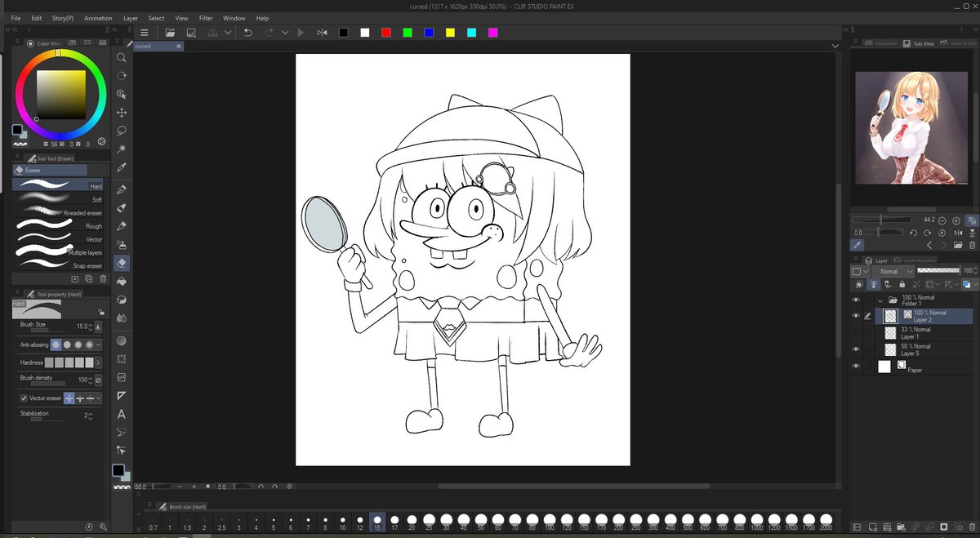The width and height of the screenshot is (980, 538).
Task: Open the Window menu
Action: pyautogui.click(x=234, y=17)
